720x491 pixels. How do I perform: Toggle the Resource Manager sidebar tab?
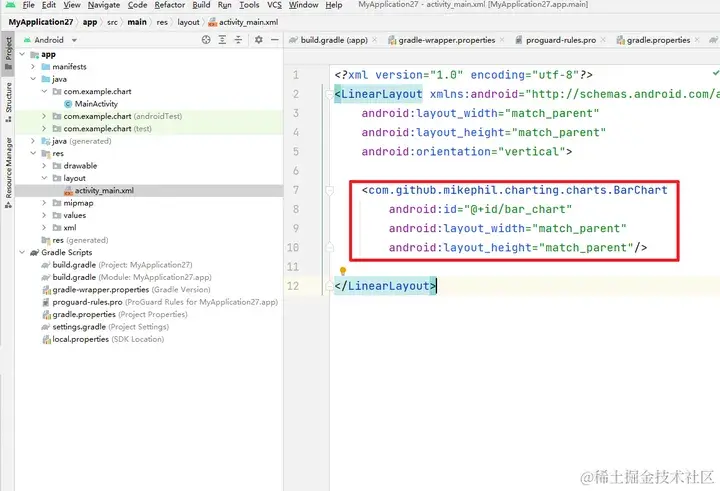point(8,172)
